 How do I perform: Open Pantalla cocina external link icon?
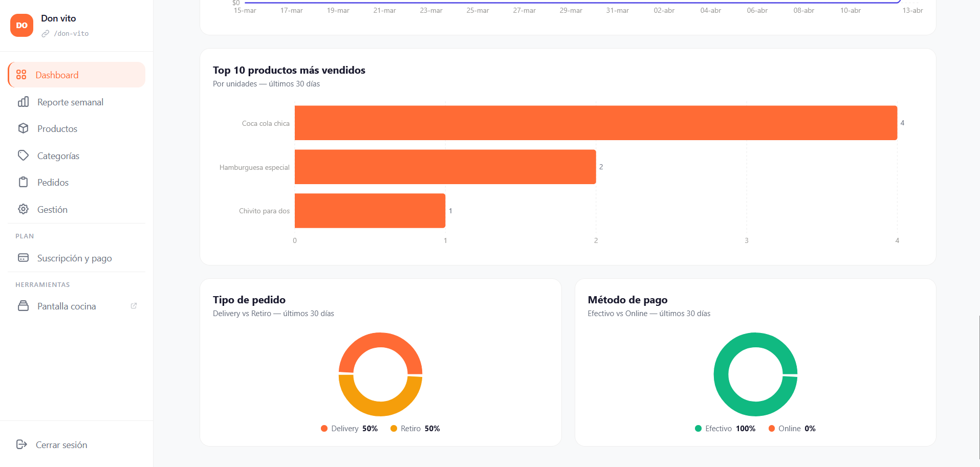pyautogui.click(x=134, y=306)
